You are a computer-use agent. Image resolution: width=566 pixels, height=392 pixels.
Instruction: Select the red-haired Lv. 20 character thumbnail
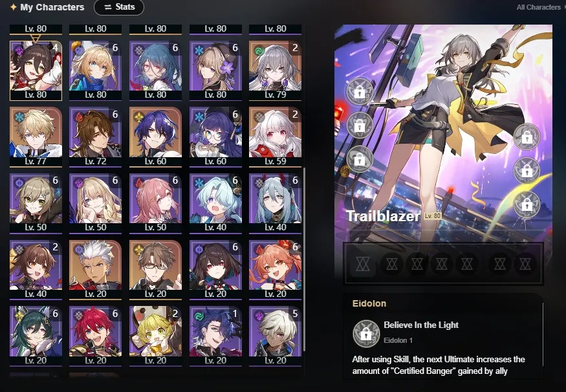[x=95, y=336]
